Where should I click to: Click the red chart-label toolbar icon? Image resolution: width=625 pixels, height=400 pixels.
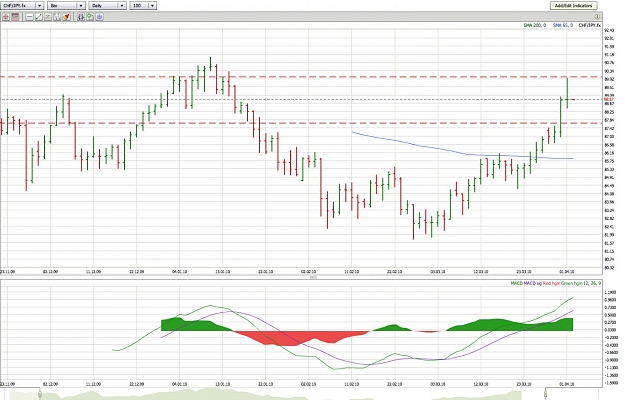click(x=15, y=17)
